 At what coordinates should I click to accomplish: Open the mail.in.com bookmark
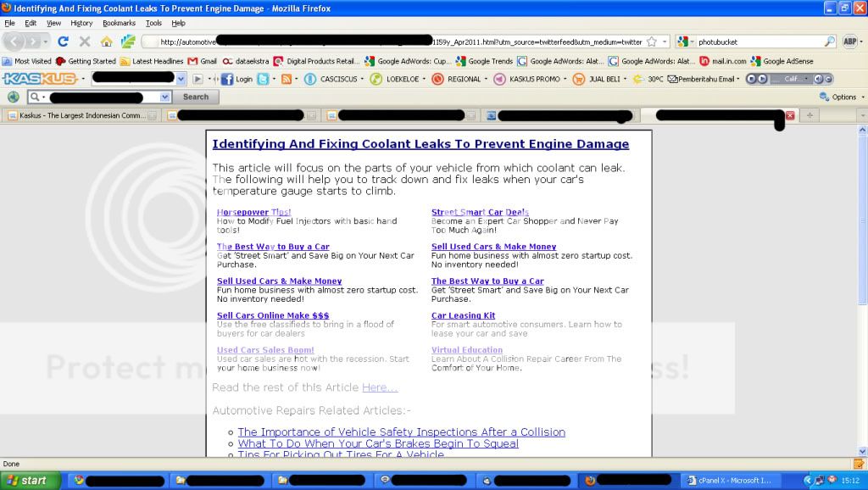pyautogui.click(x=723, y=61)
